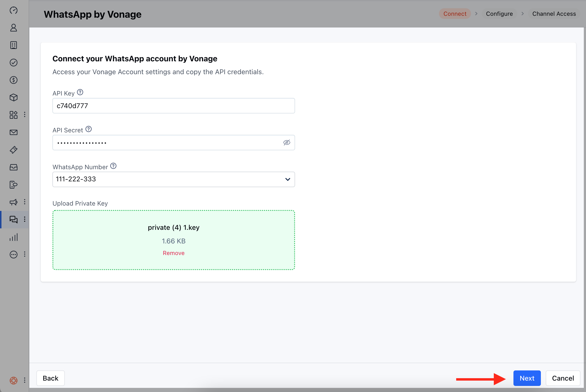Screen dimensions: 586x392
Task: Open the email envelope icon in sidebar
Action: [x=14, y=132]
